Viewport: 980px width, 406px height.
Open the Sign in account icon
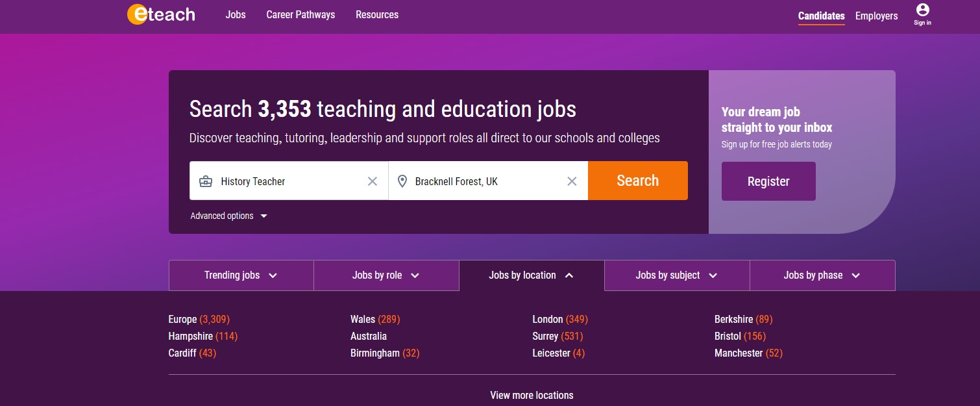(922, 14)
